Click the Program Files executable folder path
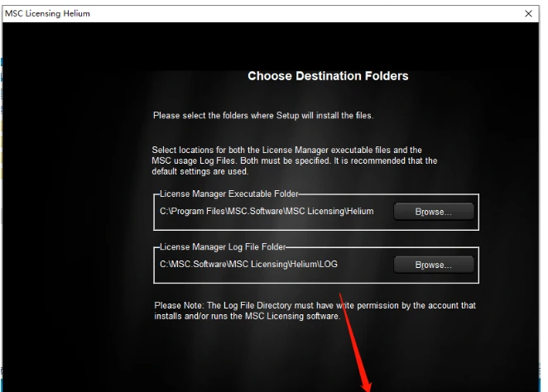The width and height of the screenshot is (548, 392). 267,212
